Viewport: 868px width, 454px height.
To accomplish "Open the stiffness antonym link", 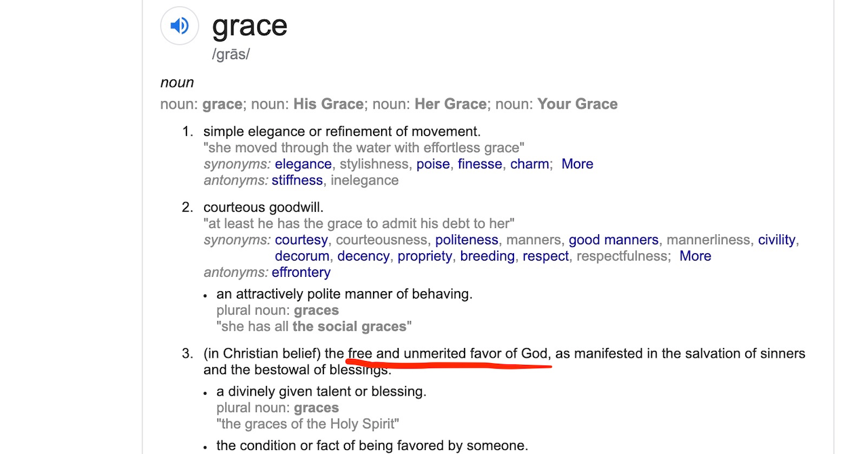I will [297, 180].
